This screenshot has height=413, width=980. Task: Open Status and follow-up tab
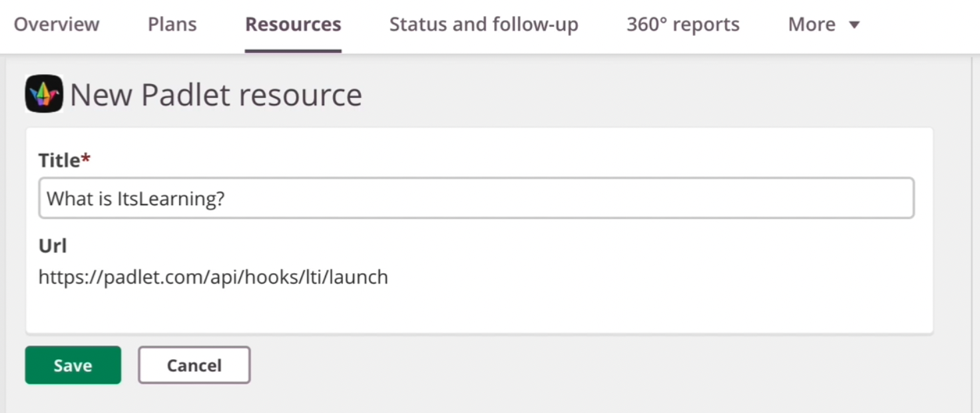coord(484,25)
